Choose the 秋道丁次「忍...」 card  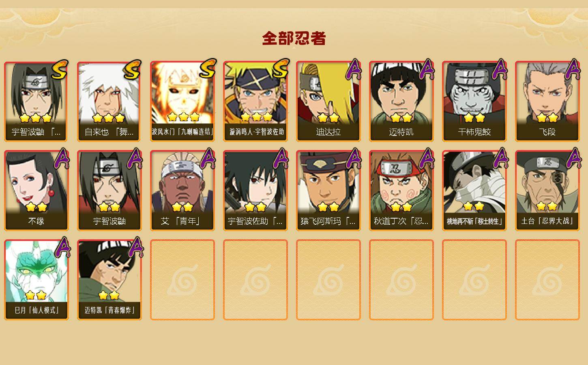[401, 191]
